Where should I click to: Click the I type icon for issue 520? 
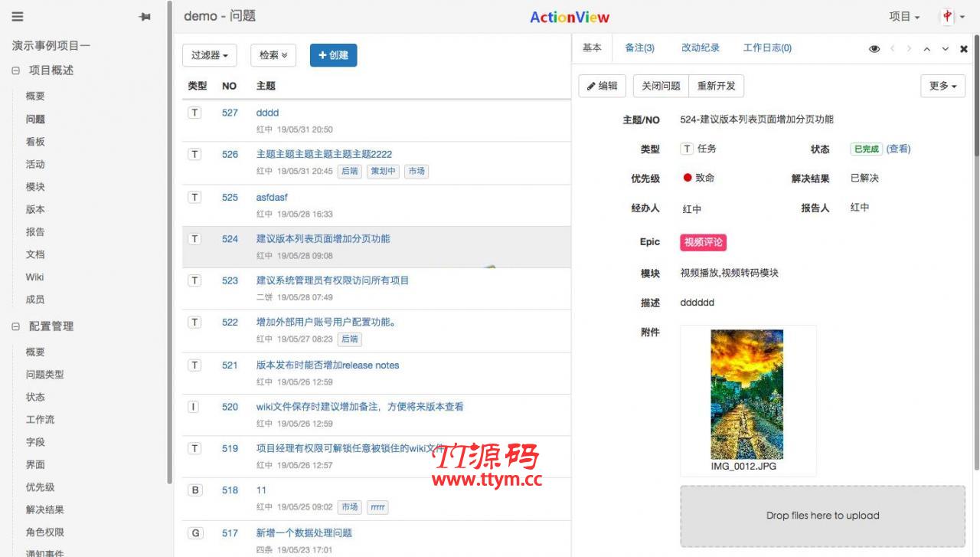coord(194,407)
